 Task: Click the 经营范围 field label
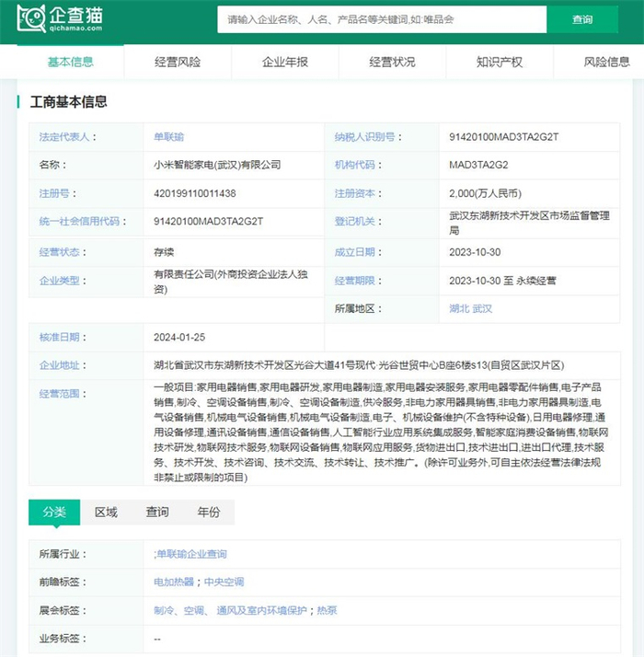[x=59, y=394]
